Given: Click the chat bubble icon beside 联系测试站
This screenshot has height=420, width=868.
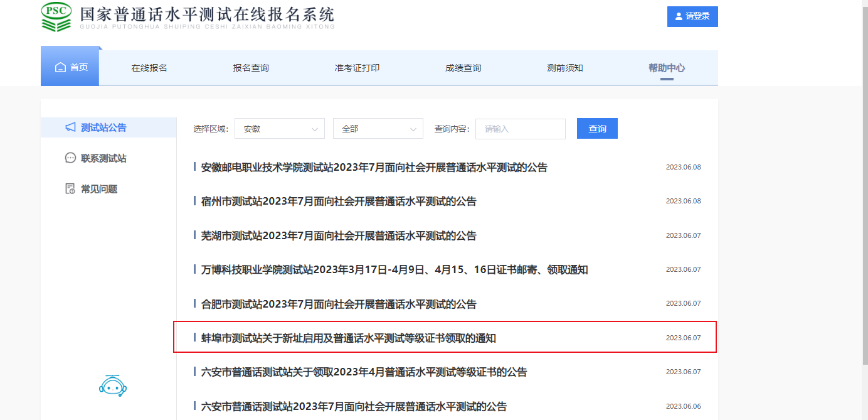Looking at the screenshot, I should coord(71,158).
